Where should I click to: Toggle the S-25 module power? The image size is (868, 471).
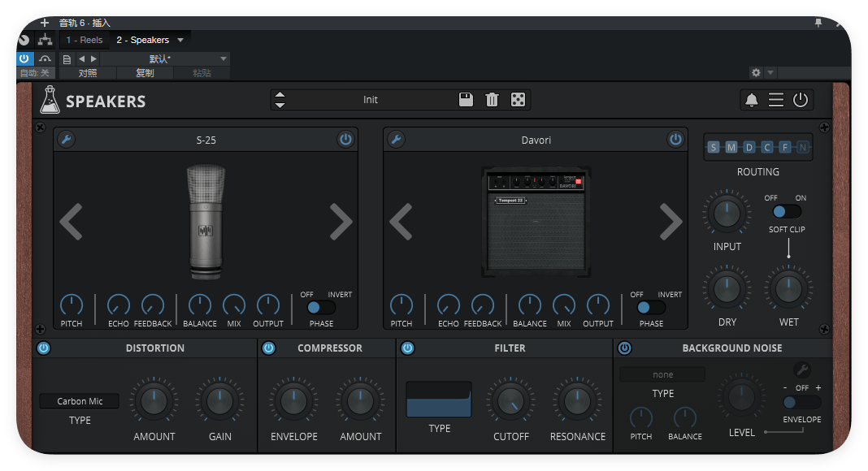345,140
